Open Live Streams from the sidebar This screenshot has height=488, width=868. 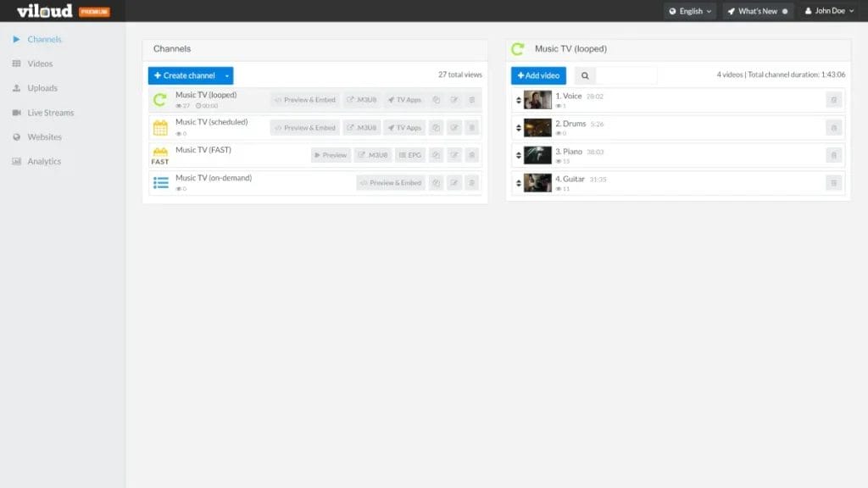[x=50, y=113]
